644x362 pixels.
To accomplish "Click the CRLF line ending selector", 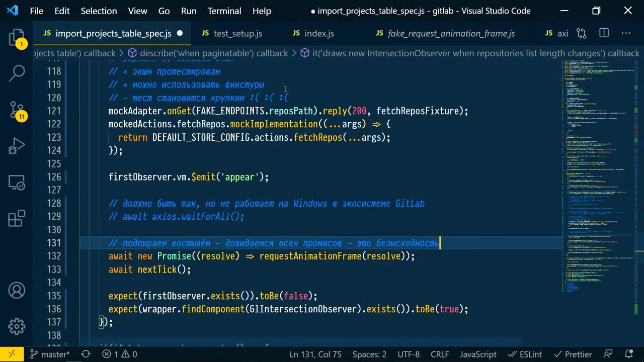I will click(x=439, y=354).
